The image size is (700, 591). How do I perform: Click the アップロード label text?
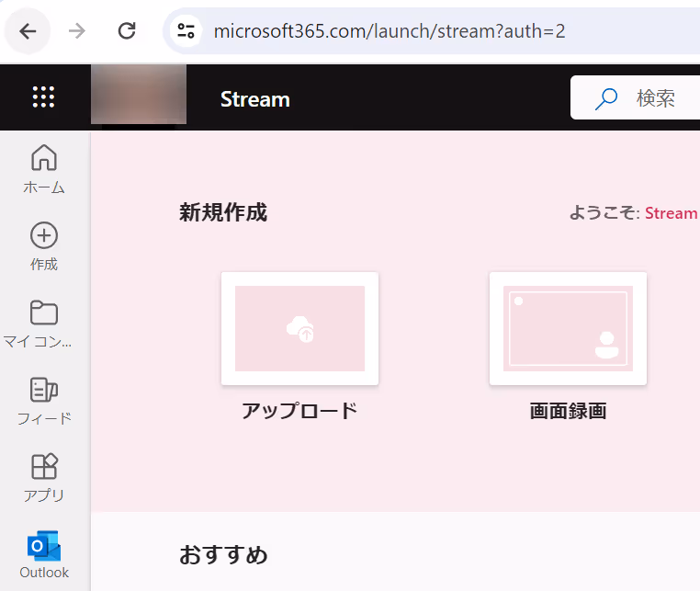[300, 411]
